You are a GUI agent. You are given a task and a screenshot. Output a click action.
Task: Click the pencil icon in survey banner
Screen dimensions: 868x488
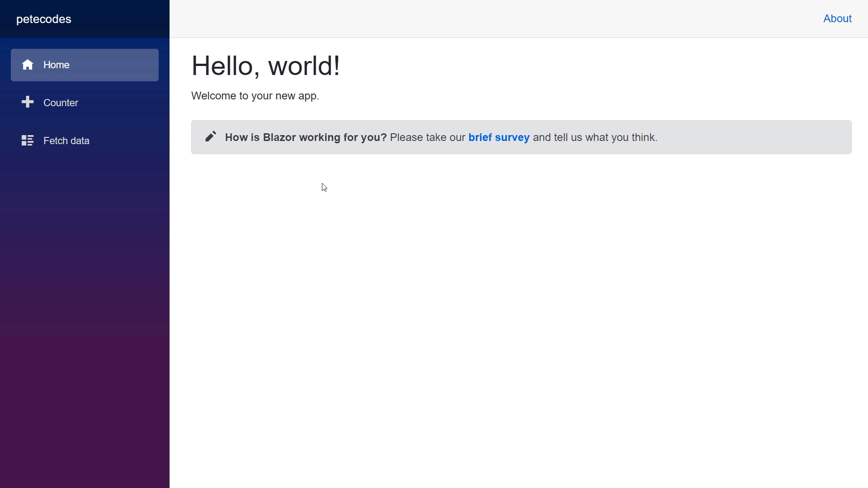pos(211,136)
